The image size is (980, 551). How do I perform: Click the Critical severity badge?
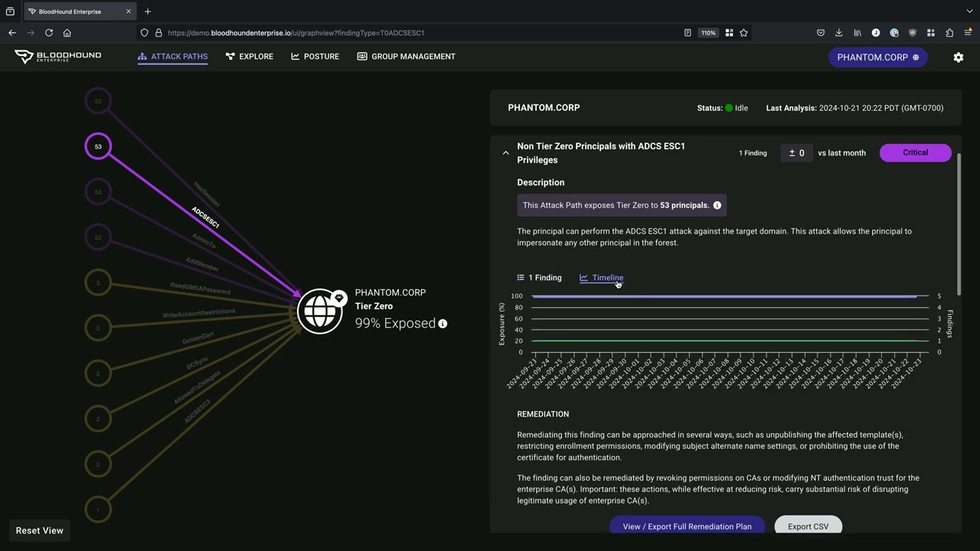tap(915, 152)
